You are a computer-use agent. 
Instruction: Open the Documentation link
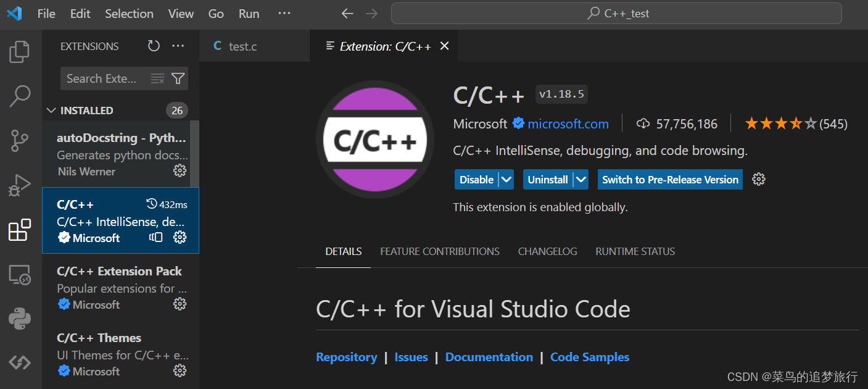pyautogui.click(x=489, y=357)
